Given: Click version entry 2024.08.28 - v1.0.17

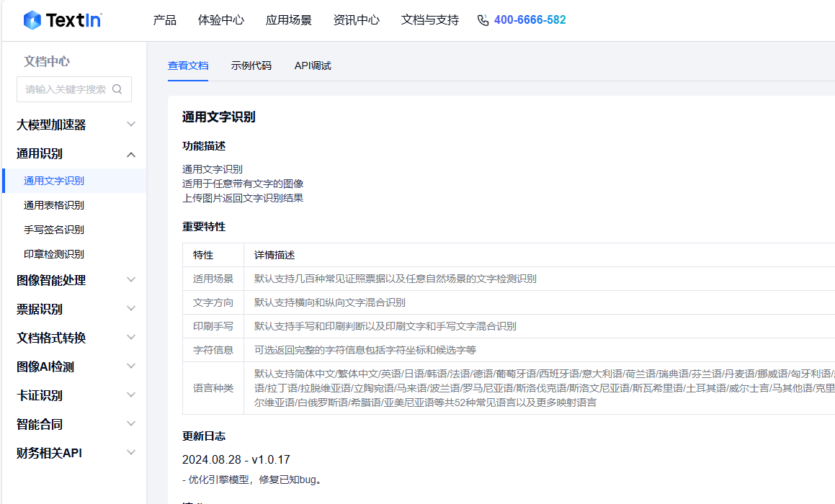Looking at the screenshot, I should tap(236, 459).
